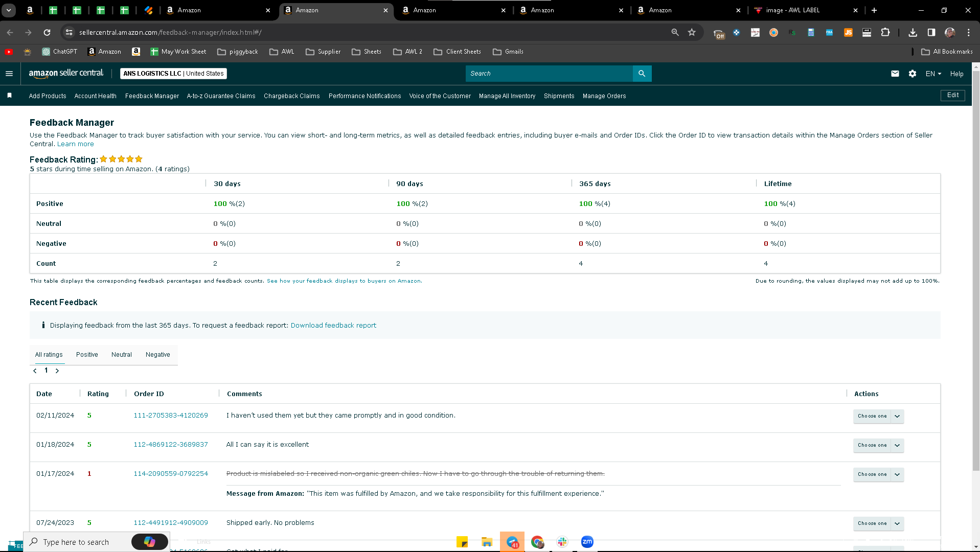Switch to the Neutral feedback tab

122,355
